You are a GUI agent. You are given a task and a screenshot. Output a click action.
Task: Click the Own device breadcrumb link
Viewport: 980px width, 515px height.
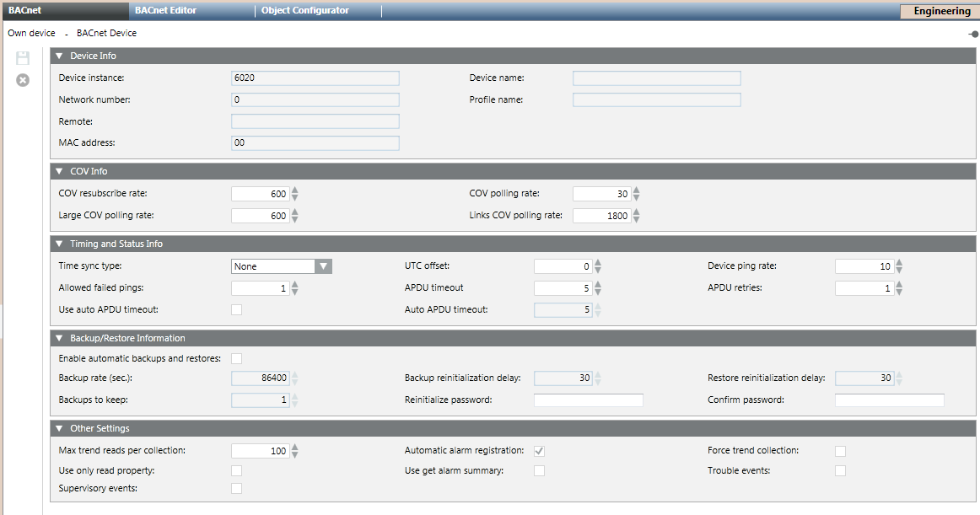pyautogui.click(x=31, y=33)
